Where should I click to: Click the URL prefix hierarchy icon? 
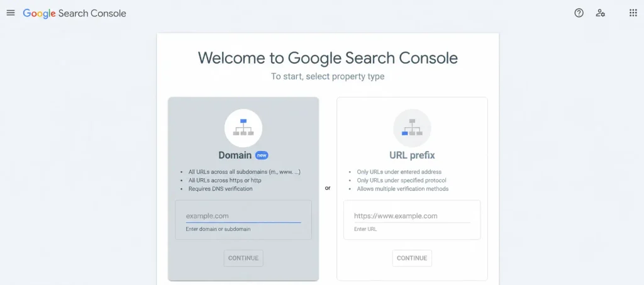click(412, 128)
